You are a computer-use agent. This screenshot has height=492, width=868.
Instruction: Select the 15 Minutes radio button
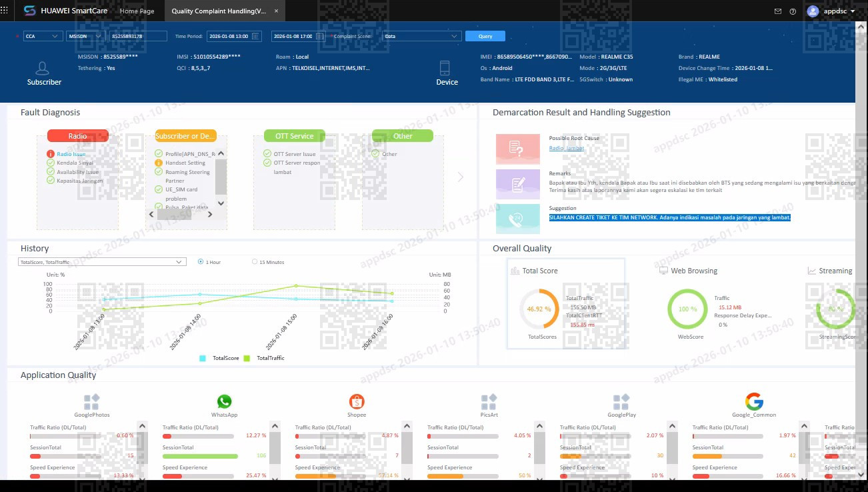[x=255, y=262]
